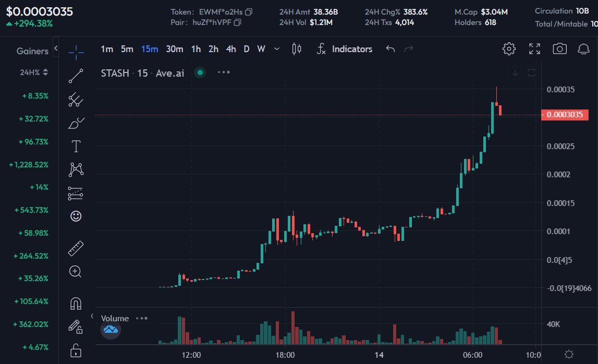
Task: Switch to the 1h timeframe
Action: point(196,49)
